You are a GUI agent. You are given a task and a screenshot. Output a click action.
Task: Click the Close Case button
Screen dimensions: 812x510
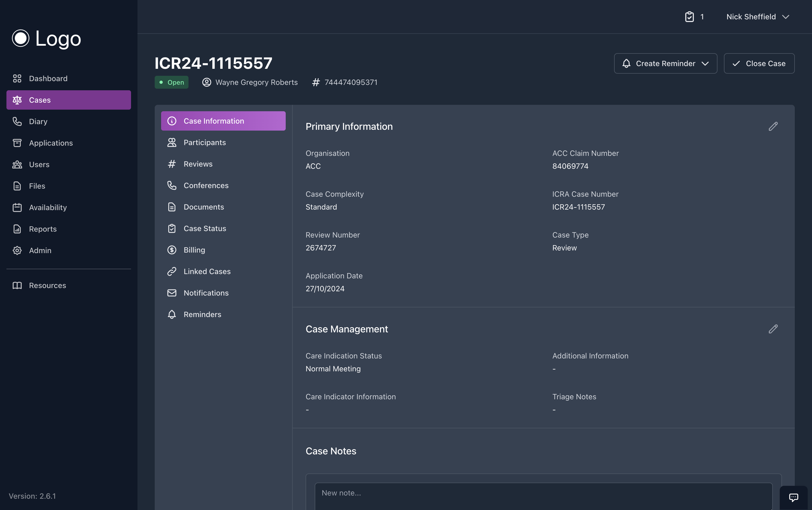pos(759,63)
